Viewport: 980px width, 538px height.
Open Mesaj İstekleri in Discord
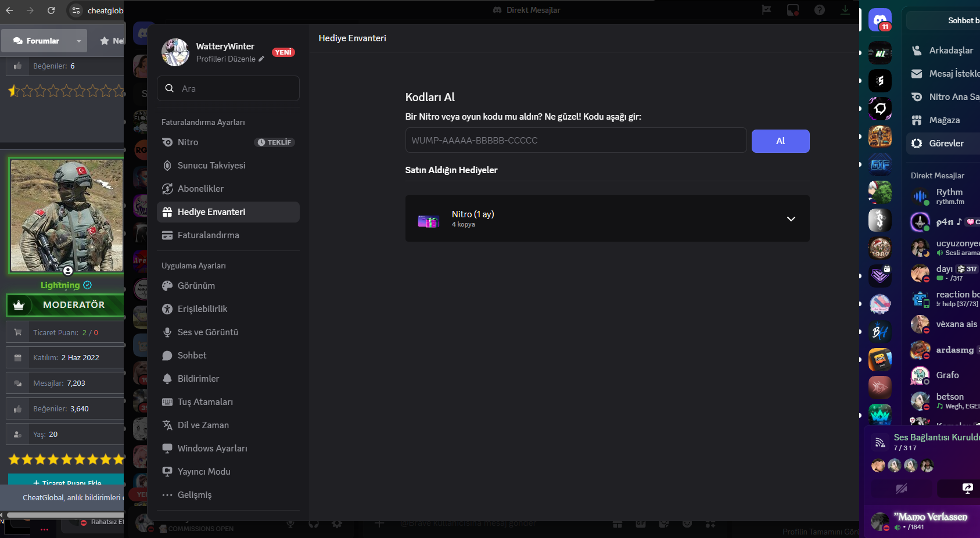943,74
